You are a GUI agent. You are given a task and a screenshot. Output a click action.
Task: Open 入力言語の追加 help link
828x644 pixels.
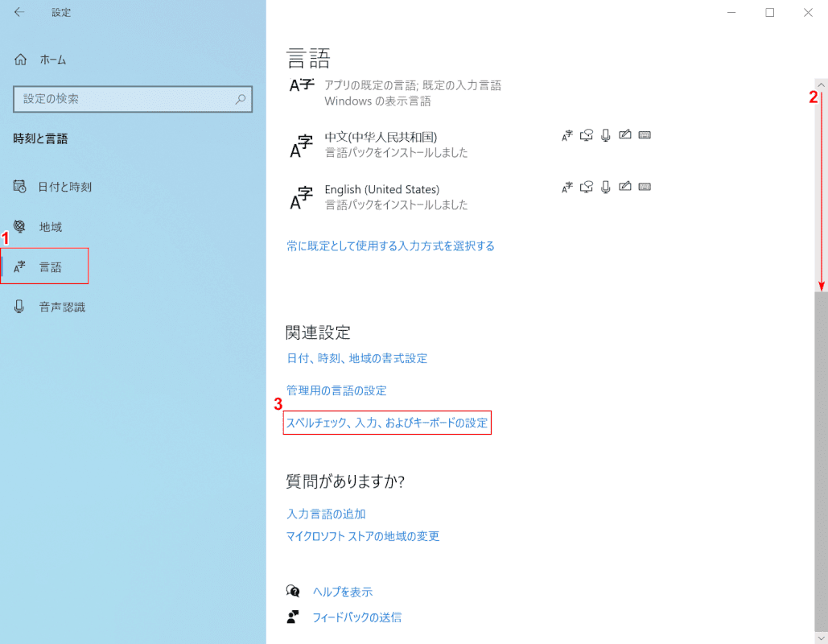pos(326,514)
